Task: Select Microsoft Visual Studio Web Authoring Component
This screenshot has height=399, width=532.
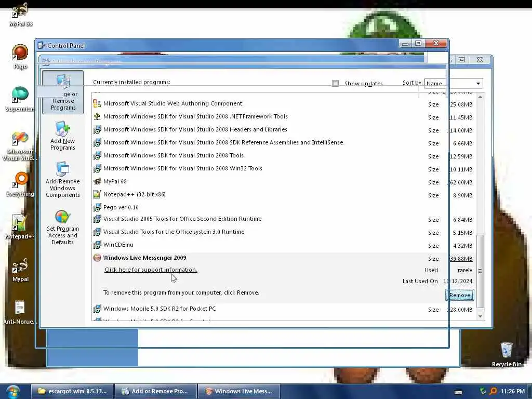Action: tap(283, 103)
